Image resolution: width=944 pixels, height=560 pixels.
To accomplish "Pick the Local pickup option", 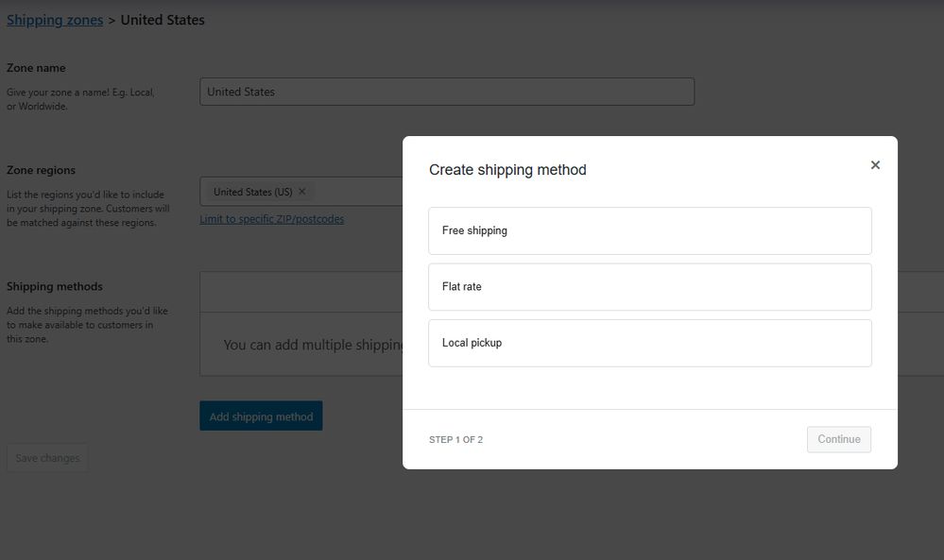I will (x=649, y=343).
